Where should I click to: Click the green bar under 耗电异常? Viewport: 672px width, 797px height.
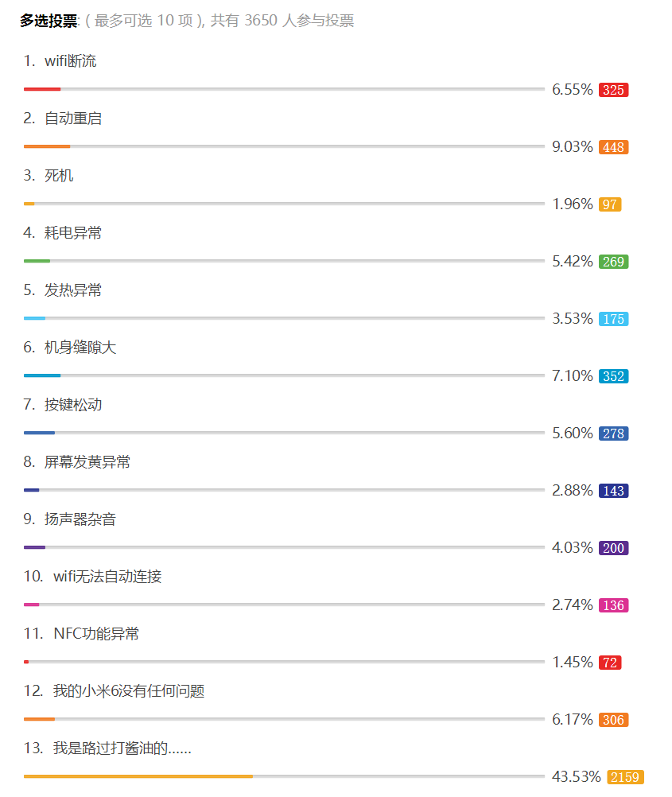[x=37, y=261]
